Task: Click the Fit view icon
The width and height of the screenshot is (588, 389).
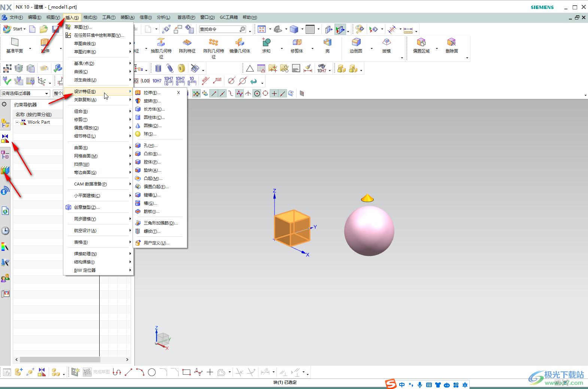Action: pos(262,29)
